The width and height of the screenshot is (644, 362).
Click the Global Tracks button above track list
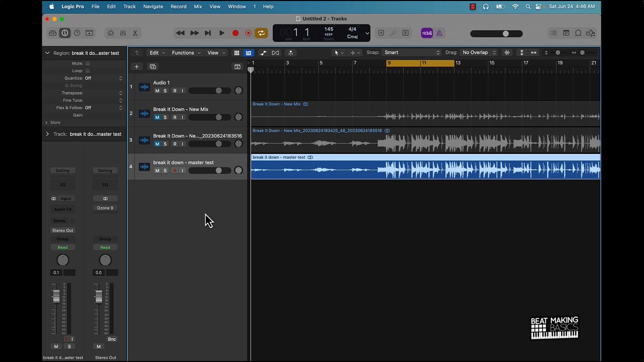click(x=237, y=66)
